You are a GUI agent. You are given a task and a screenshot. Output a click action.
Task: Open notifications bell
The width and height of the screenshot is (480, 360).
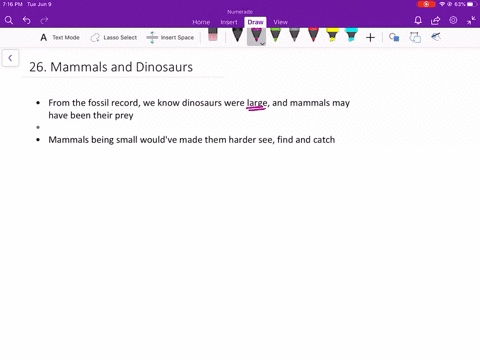click(x=418, y=20)
